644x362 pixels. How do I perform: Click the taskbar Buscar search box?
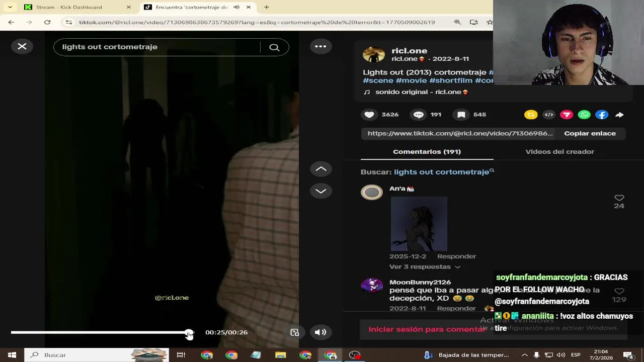pyautogui.click(x=97, y=355)
